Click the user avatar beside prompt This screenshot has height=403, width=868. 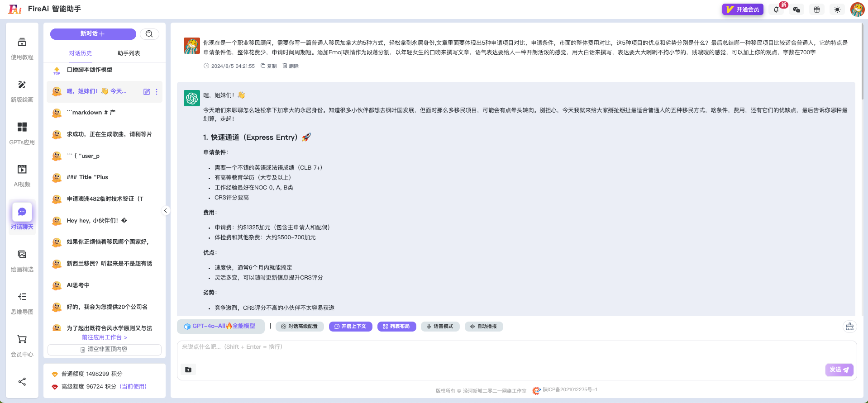pos(191,46)
